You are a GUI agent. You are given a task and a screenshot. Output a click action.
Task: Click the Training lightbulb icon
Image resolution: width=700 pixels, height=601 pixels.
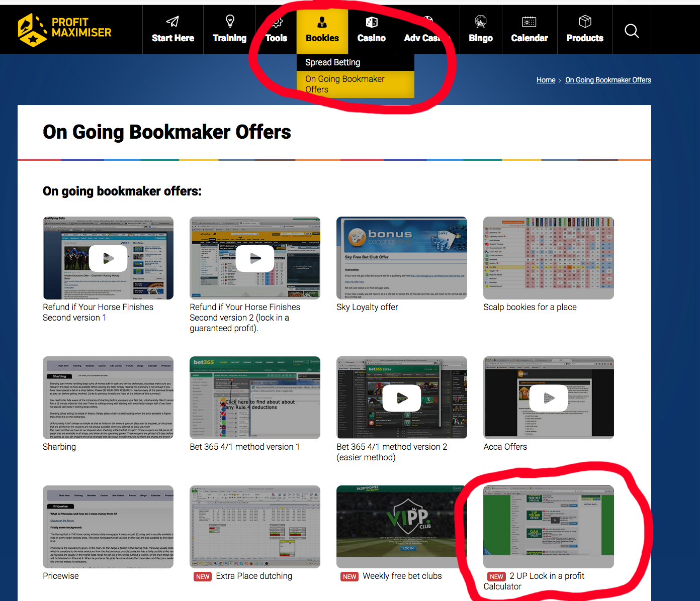click(x=229, y=22)
